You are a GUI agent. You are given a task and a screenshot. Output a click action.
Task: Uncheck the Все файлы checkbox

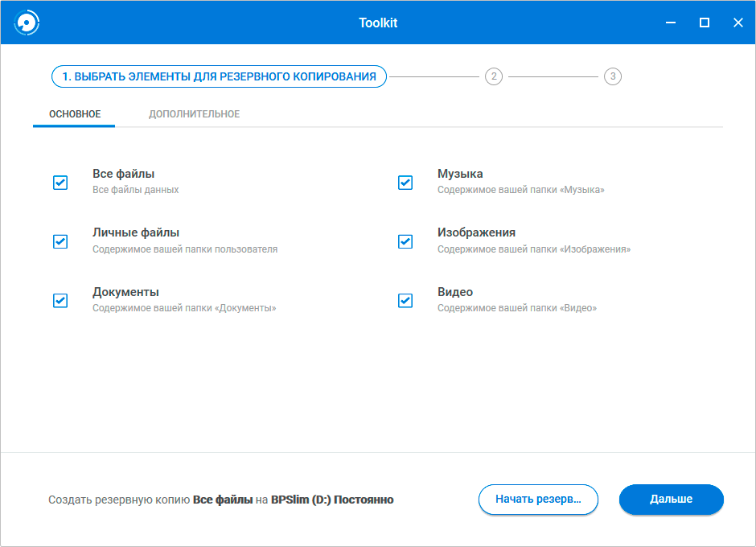60,183
